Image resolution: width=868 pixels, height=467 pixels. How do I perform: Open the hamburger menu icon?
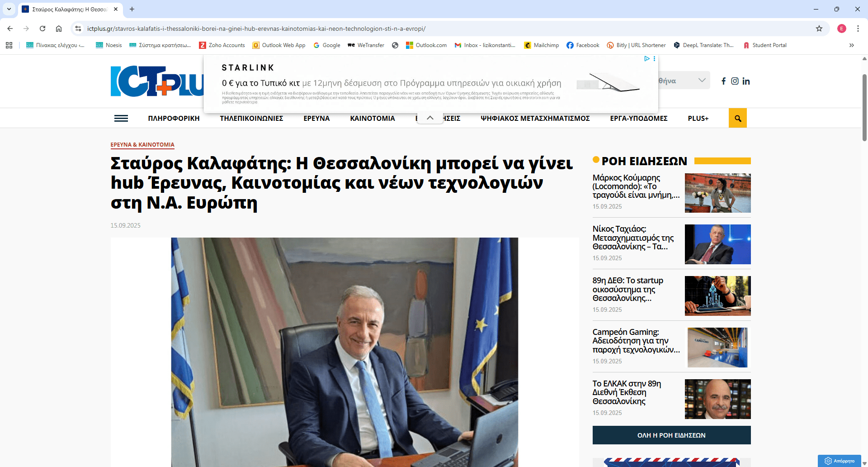121,118
